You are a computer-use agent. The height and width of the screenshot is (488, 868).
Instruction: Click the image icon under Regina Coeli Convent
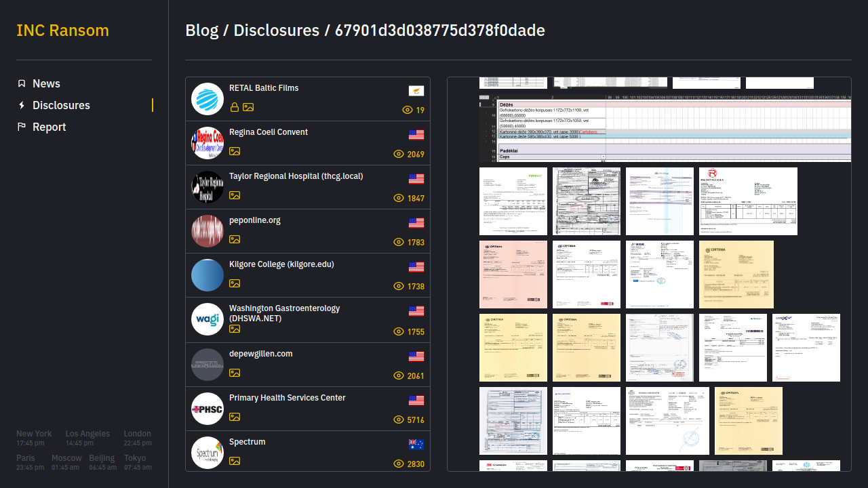pyautogui.click(x=235, y=151)
